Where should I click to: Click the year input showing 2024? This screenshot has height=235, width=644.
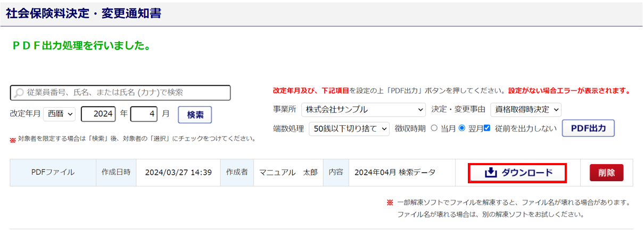98,114
